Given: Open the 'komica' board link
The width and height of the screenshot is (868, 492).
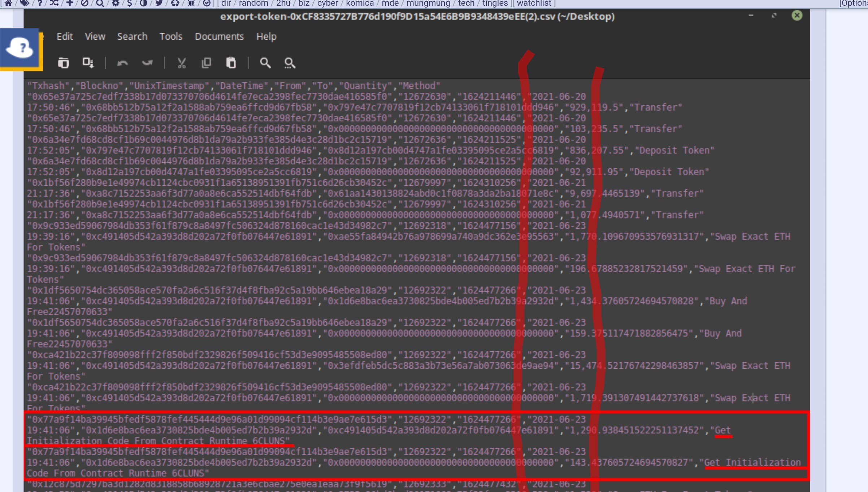Looking at the screenshot, I should point(360,3).
